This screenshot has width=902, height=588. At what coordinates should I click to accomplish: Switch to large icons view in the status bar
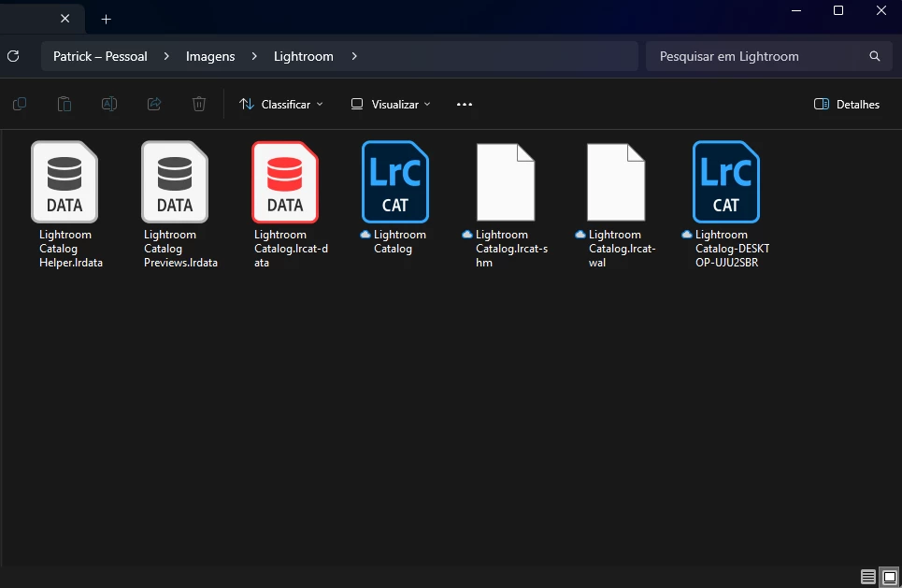(x=890, y=577)
